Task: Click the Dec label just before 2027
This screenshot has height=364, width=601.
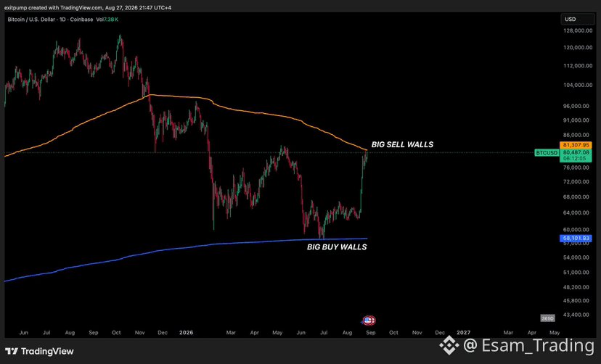Action: pos(440,332)
